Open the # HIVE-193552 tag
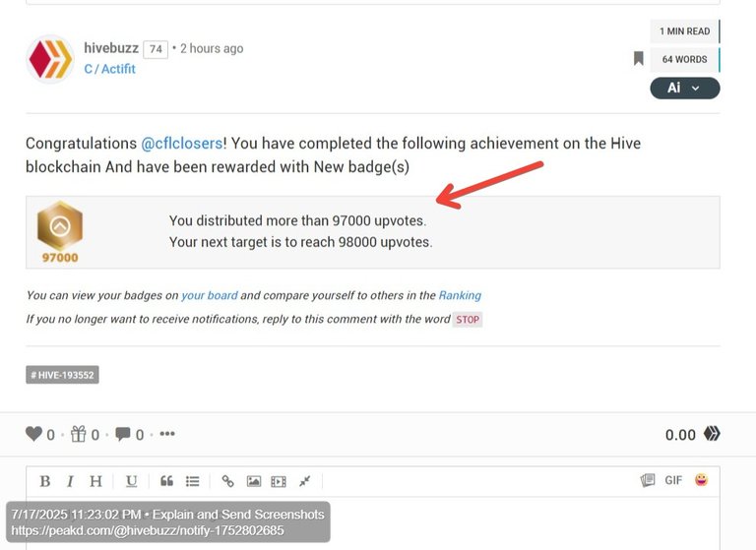The height and width of the screenshot is (550, 756). coord(62,375)
